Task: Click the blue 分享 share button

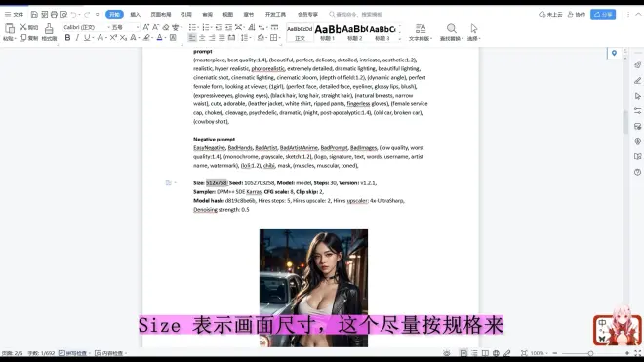Action: tap(603, 15)
